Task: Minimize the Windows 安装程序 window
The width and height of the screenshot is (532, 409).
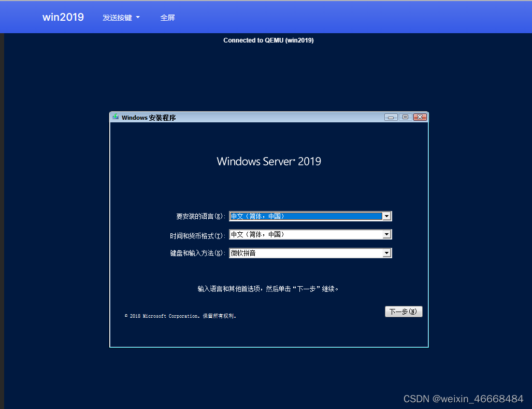Action: point(391,117)
